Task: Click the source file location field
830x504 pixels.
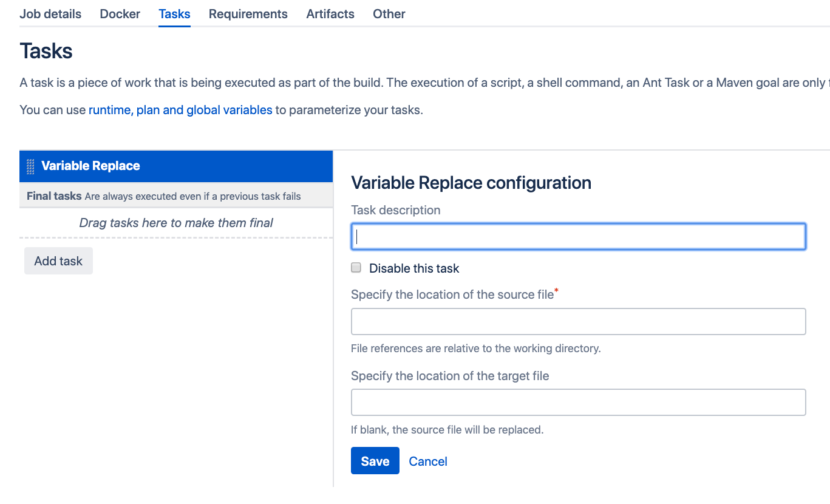Action: 578,322
